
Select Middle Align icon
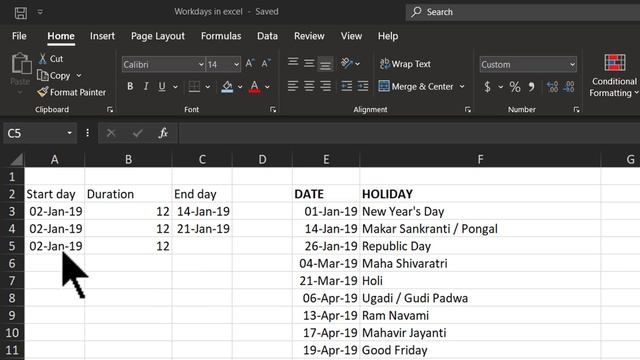tap(309, 63)
